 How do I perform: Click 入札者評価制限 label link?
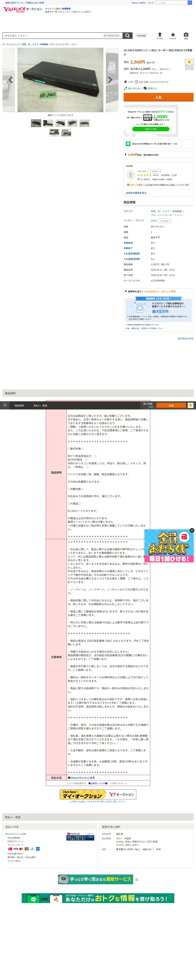point(132,253)
